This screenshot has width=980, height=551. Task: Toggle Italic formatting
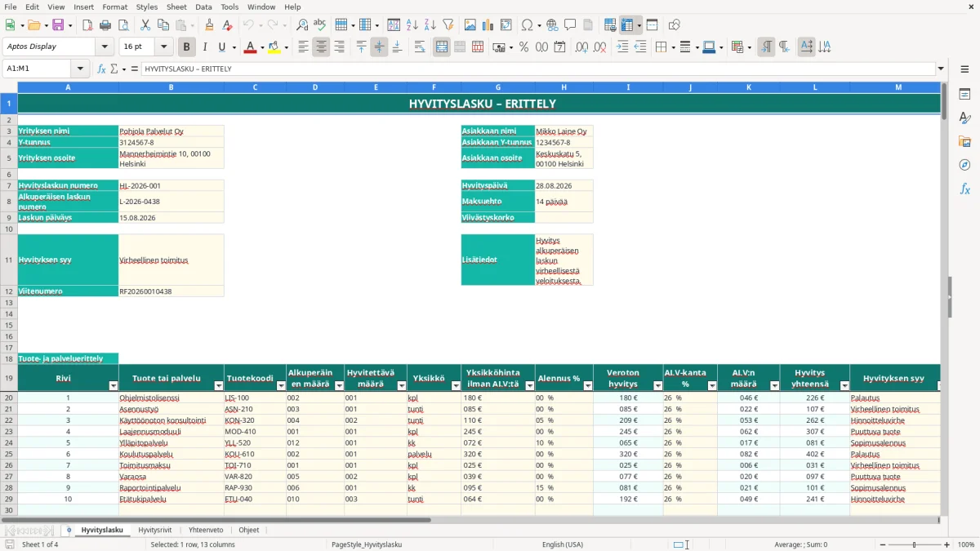click(204, 47)
